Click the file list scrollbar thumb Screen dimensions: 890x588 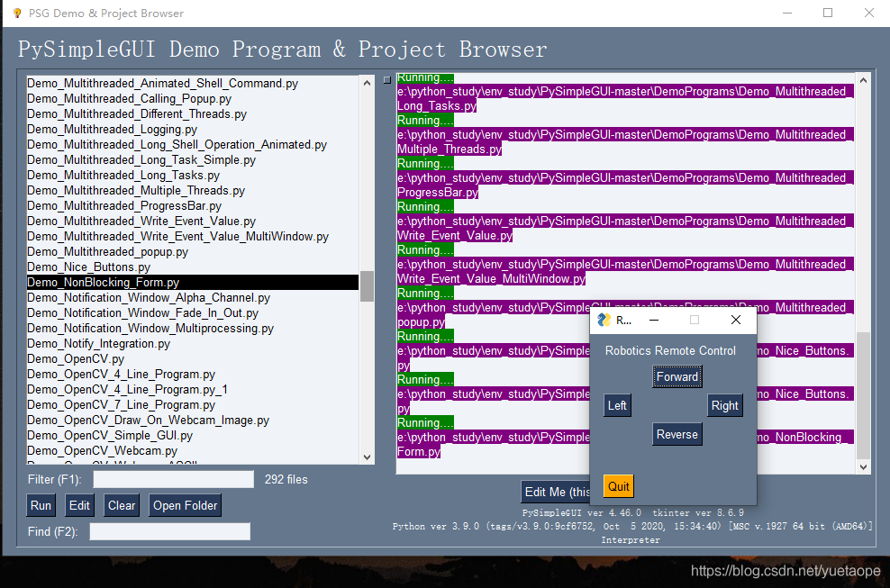point(368,286)
